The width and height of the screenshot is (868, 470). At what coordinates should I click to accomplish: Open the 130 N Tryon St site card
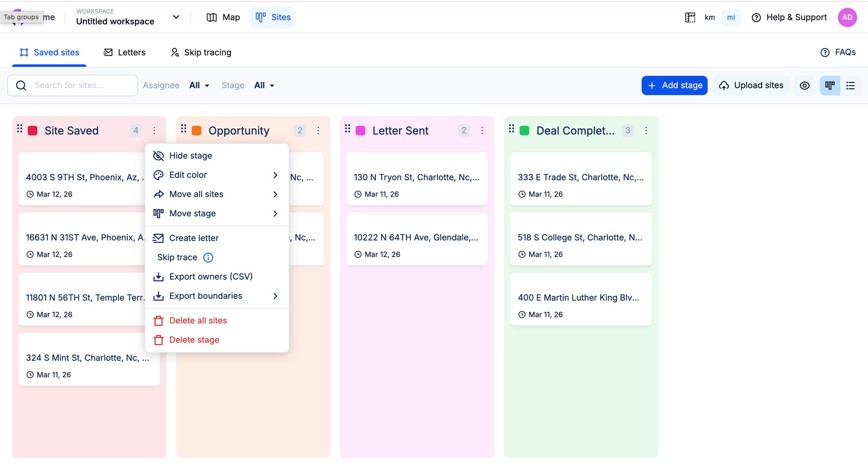coord(417,178)
